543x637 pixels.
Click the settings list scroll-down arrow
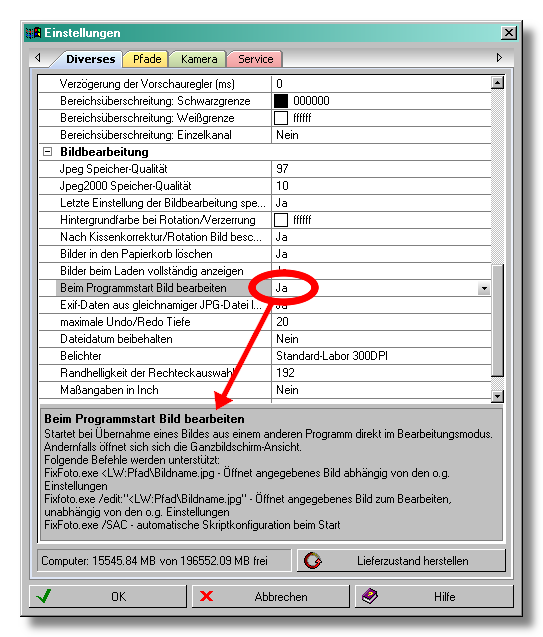click(498, 396)
